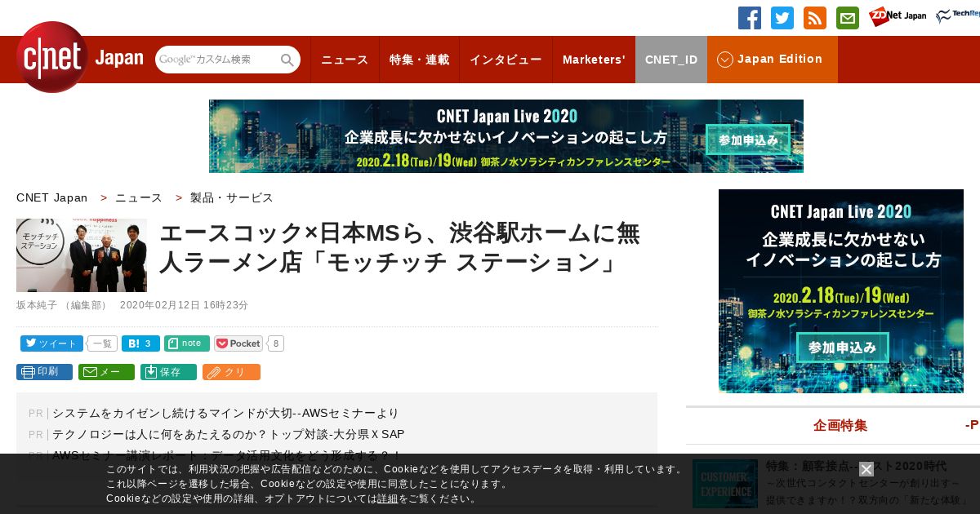Click the 印刷 print button
Viewport: 980px width, 514px height.
point(44,372)
